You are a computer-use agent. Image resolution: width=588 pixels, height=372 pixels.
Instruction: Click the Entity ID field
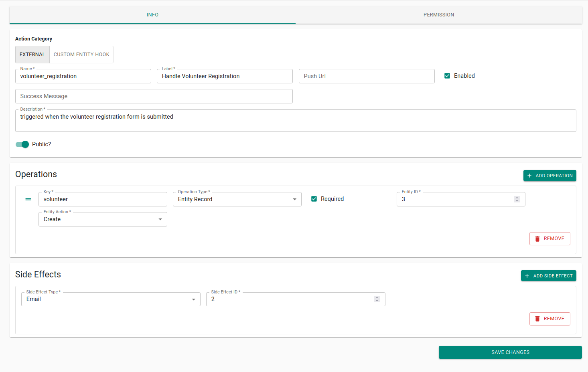point(461,199)
